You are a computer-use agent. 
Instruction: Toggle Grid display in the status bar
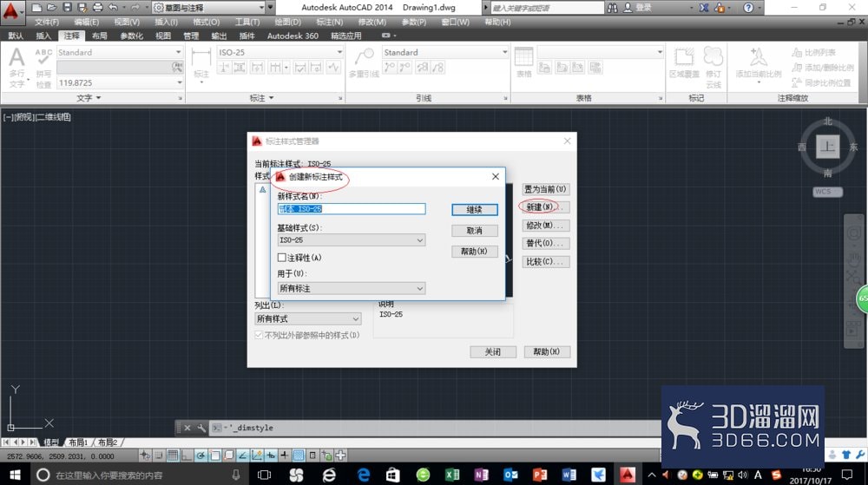pyautogui.click(x=173, y=456)
